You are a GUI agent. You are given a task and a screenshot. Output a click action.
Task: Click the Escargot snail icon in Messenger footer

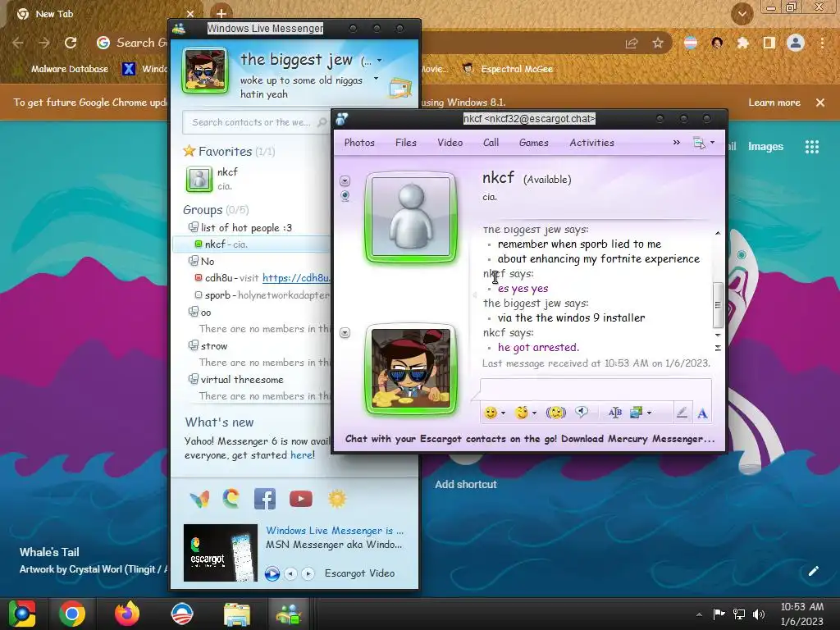(231, 499)
